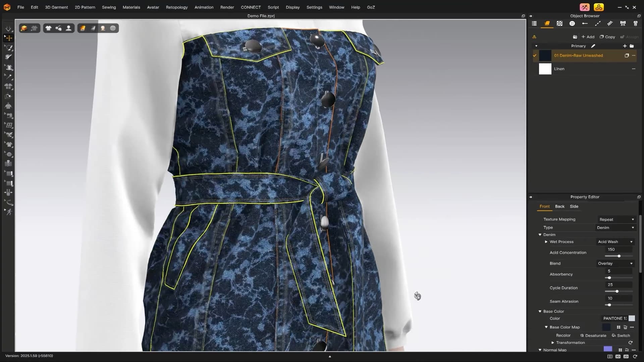This screenshot has width=644, height=362.
Task: Select the Topstitch icon in Object Browser
Action: (x=598, y=23)
